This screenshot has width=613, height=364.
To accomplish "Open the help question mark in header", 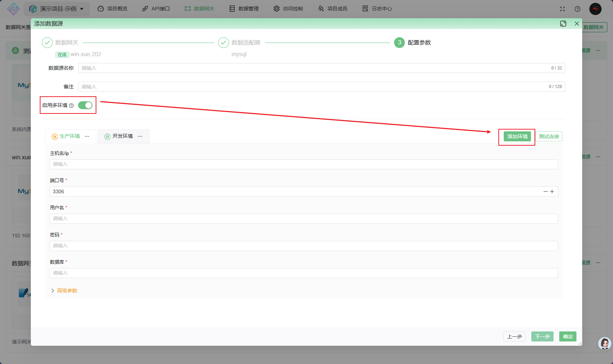I will 578,9.
